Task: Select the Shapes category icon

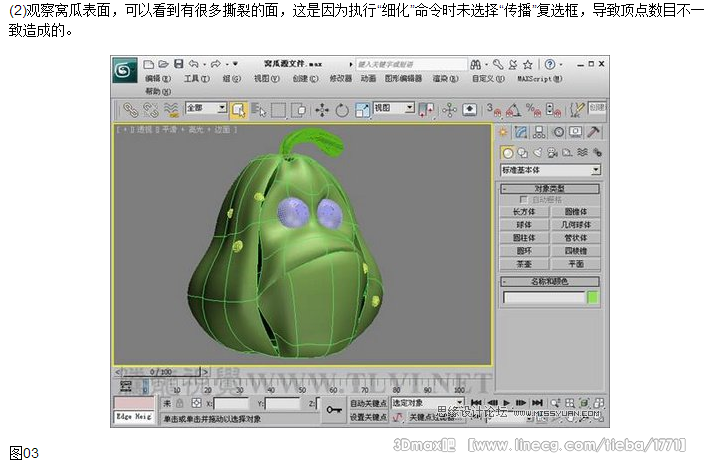Action: pyautogui.click(x=523, y=153)
